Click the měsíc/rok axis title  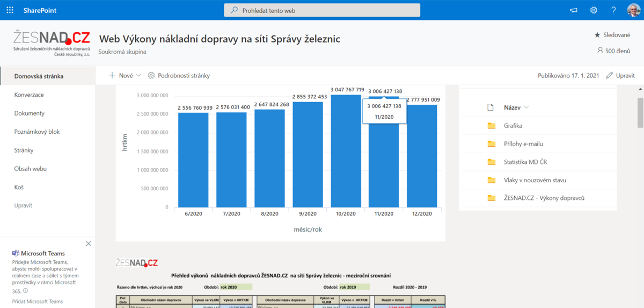[x=308, y=230]
